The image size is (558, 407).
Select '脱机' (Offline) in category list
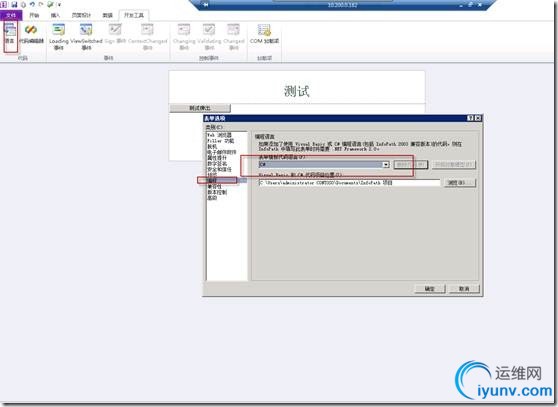coord(212,147)
